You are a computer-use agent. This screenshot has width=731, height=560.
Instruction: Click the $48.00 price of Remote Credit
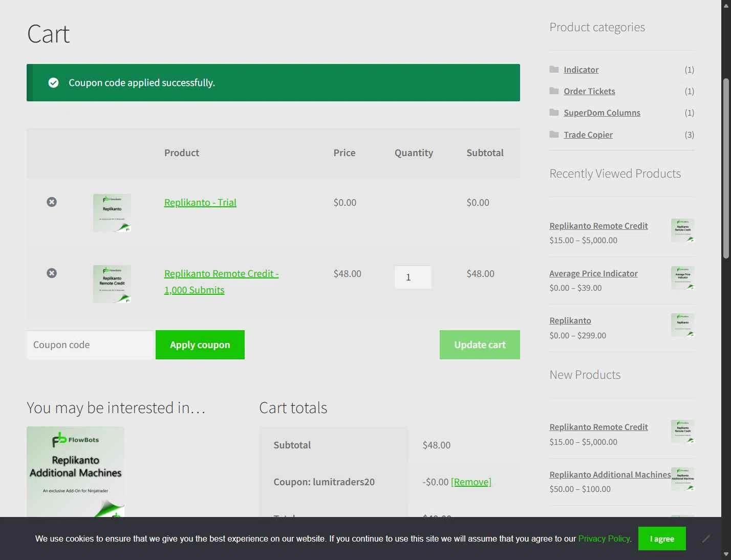click(x=348, y=273)
